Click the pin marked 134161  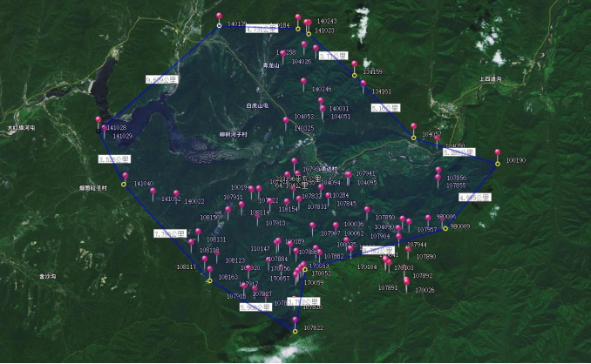click(363, 87)
